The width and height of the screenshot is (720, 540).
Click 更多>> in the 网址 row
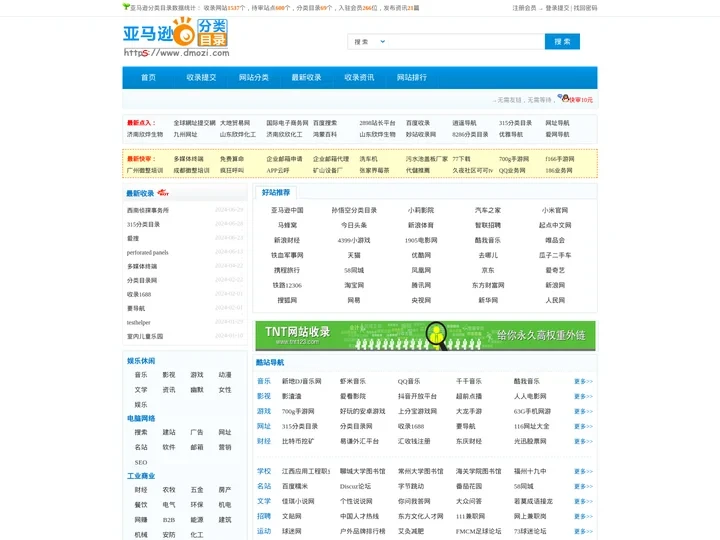[x=583, y=427]
